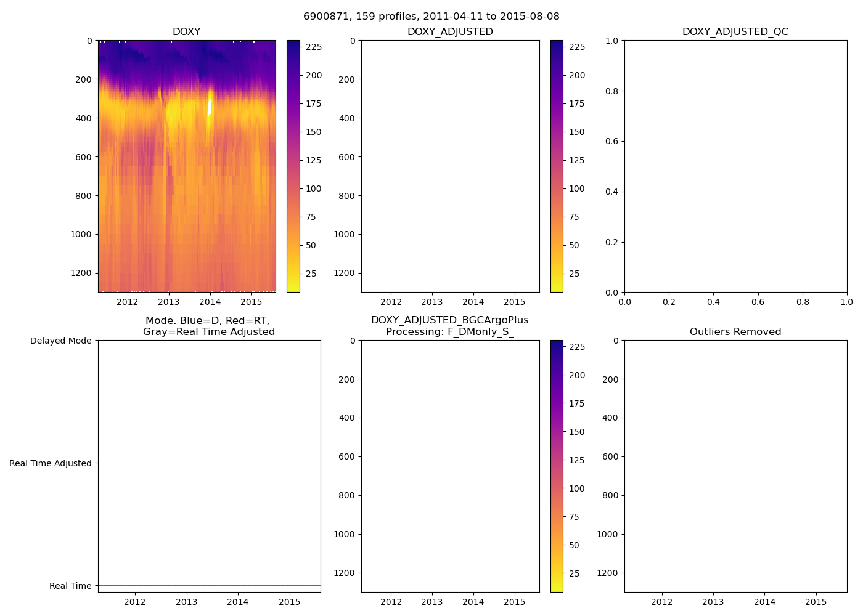
Task: Click the colorbar beside the BGCArgoPlus plot
Action: tap(557, 466)
